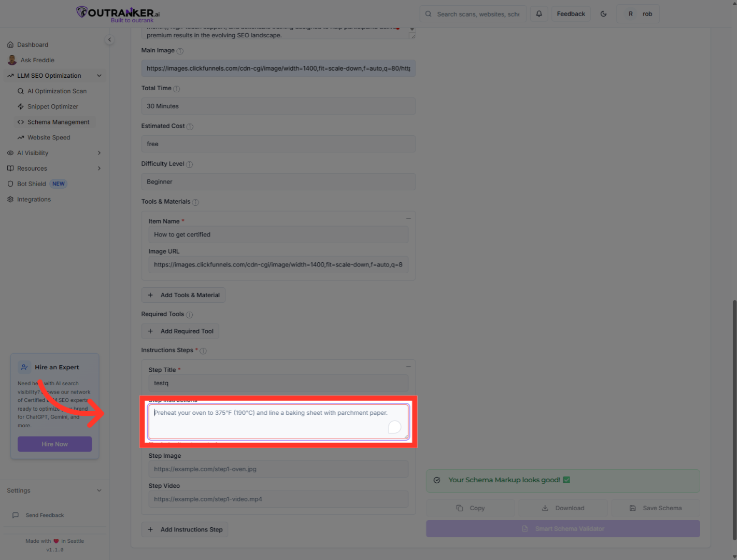Remove the Tools & Materials item via minus icon
The height and width of the screenshot is (560, 737).
coord(408,218)
